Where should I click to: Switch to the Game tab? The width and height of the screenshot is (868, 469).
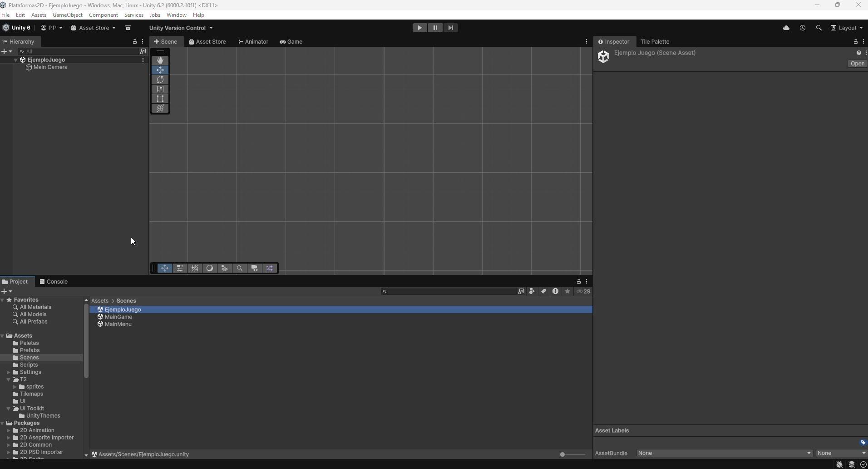[291, 42]
